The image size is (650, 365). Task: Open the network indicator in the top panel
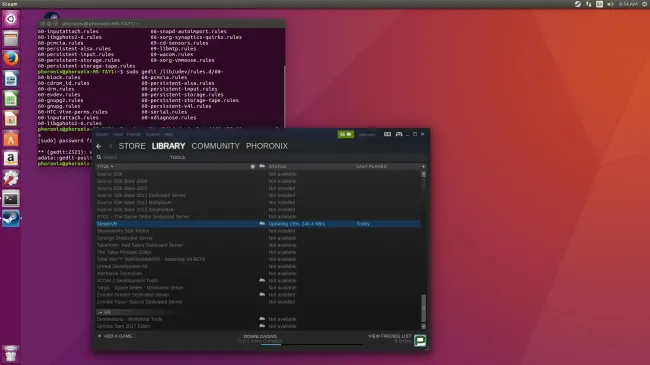tap(588, 4)
